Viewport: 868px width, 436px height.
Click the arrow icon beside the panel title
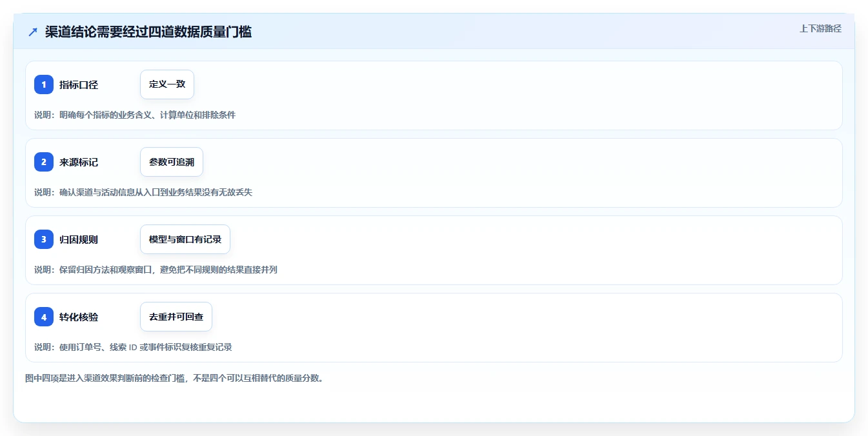(x=33, y=32)
